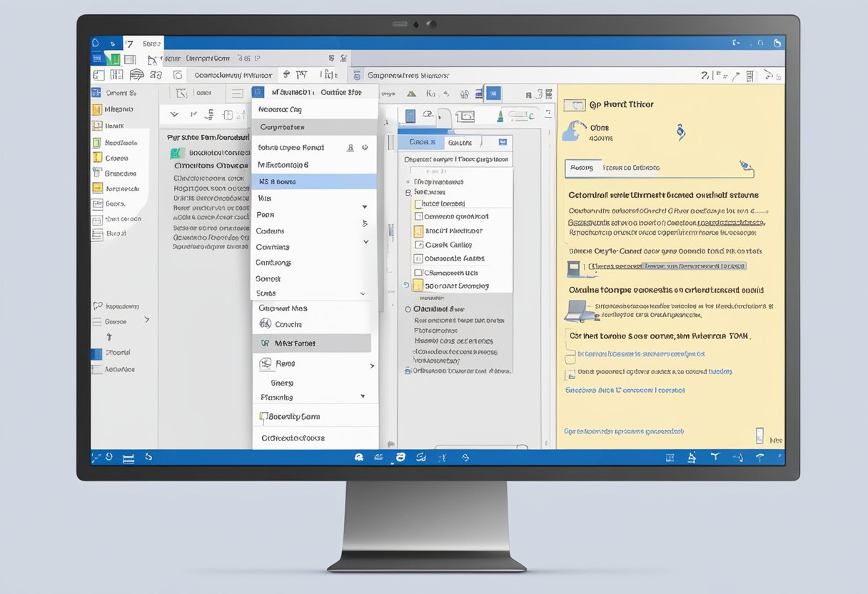Check the first checkbox in the options list
868x594 pixels.
tap(418, 203)
